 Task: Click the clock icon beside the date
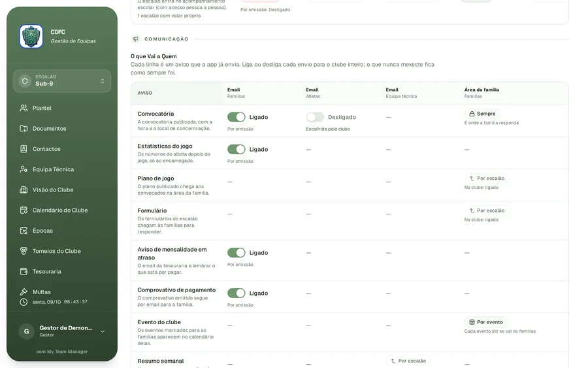point(24,302)
